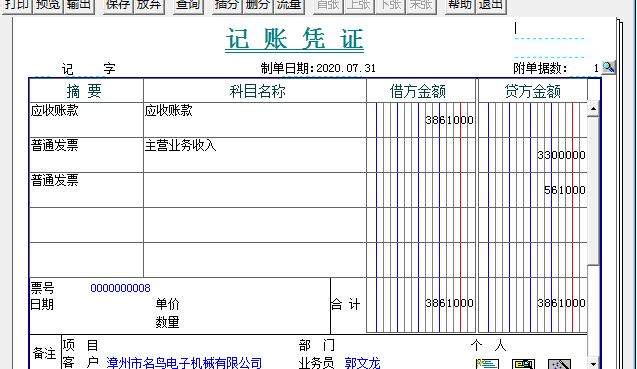
Task: Click the gray wand icon at bottom
Action: click(x=559, y=364)
